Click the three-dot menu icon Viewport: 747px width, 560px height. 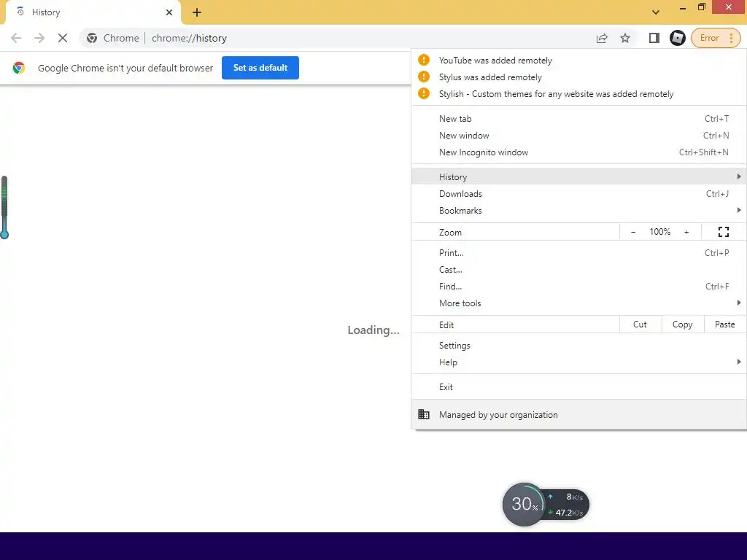pyautogui.click(x=731, y=38)
